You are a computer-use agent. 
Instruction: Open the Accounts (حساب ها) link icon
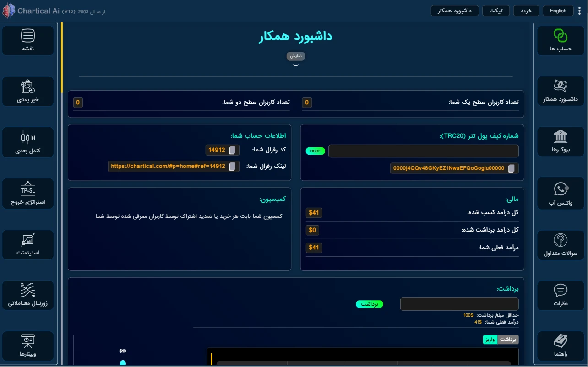[561, 36]
